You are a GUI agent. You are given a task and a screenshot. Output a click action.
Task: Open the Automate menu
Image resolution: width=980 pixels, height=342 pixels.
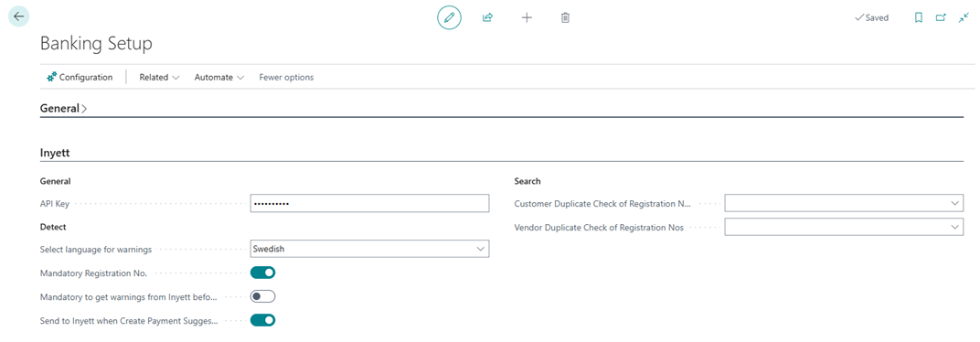pyautogui.click(x=218, y=78)
